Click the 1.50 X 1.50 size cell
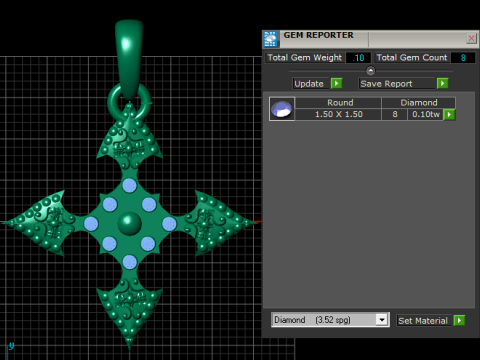This screenshot has height=360, width=480. [338, 114]
